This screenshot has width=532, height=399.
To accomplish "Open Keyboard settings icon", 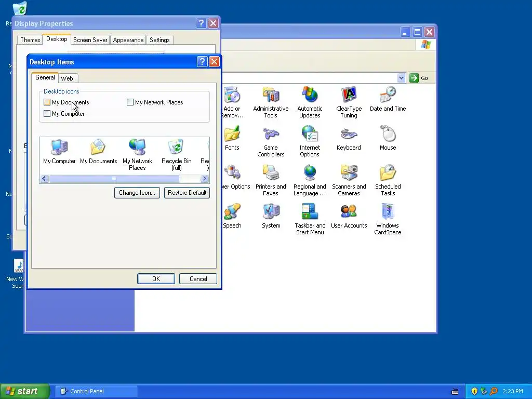I will click(349, 138).
